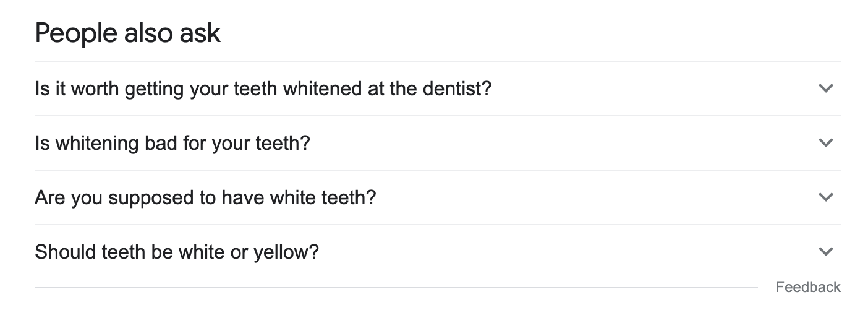Screen dimensions: 868x323
Task: Open the Feedback link
Action: pos(808,287)
